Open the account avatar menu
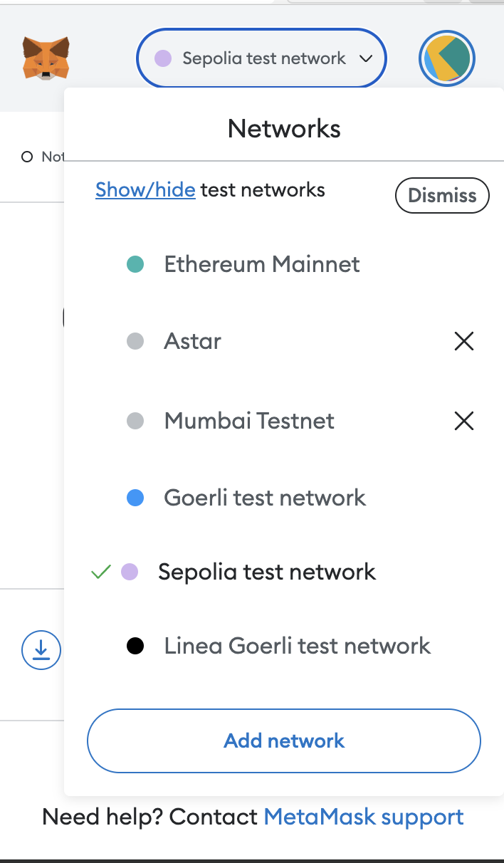Viewport: 504px width, 863px height. pos(447,59)
